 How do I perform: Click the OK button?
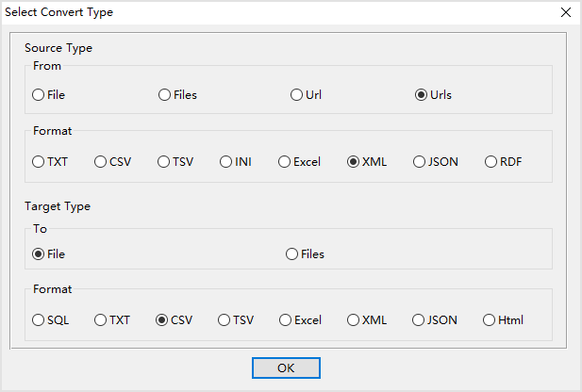pos(286,368)
